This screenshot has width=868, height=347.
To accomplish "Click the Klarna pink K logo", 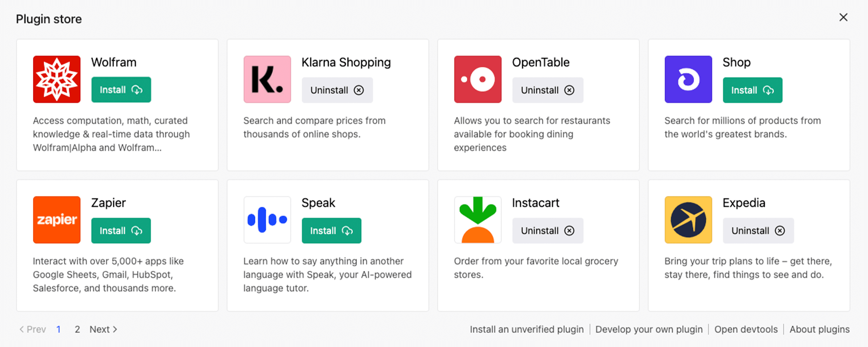I will (x=267, y=79).
